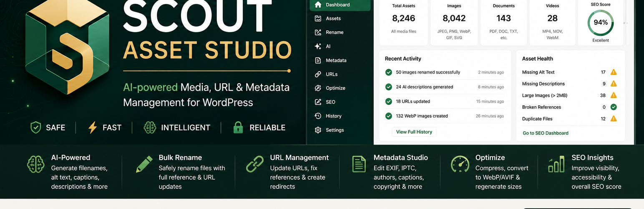This screenshot has height=209, width=644.
Task: Click the INTELLIGENT brain icon
Action: [x=150, y=127]
